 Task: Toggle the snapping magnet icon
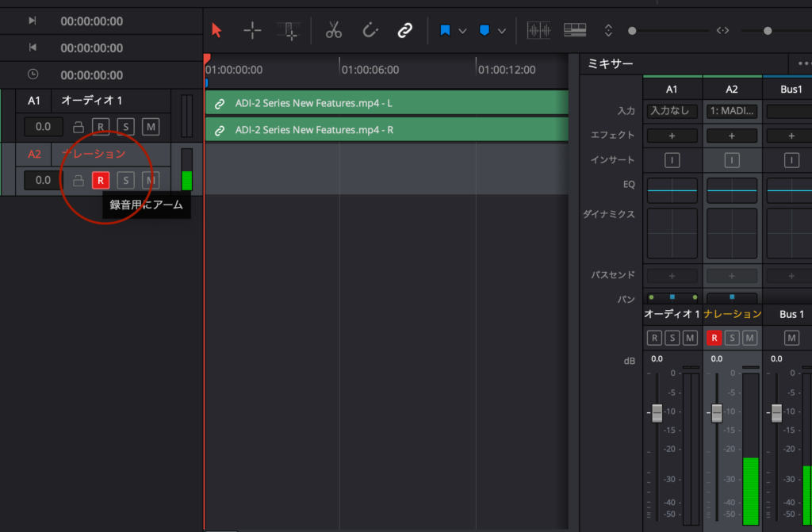pos(370,31)
